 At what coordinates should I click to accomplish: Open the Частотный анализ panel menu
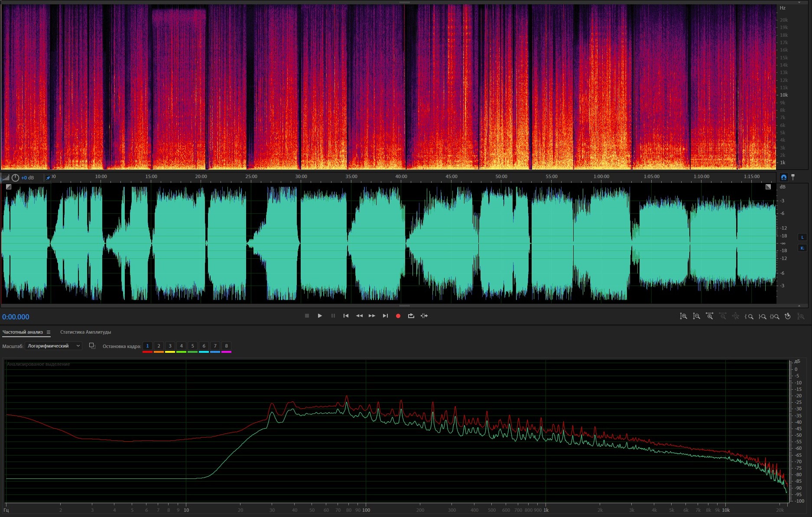(x=49, y=332)
